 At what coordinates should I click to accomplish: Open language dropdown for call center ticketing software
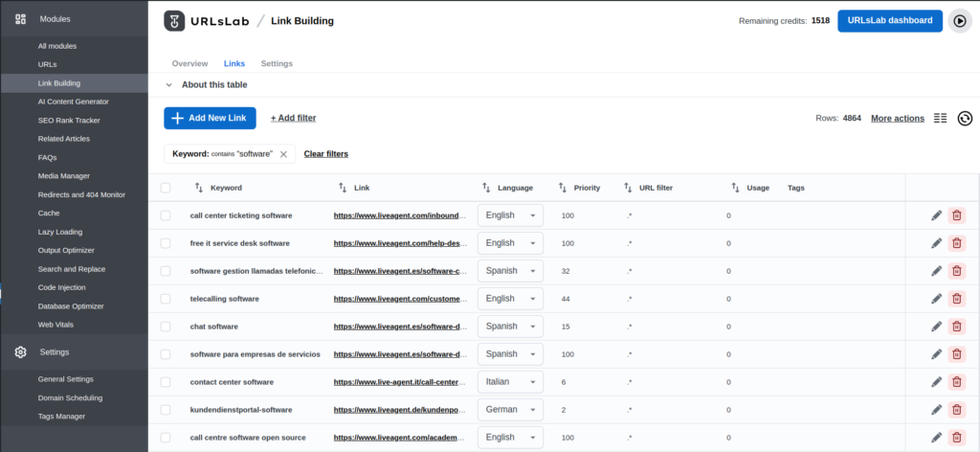(510, 215)
